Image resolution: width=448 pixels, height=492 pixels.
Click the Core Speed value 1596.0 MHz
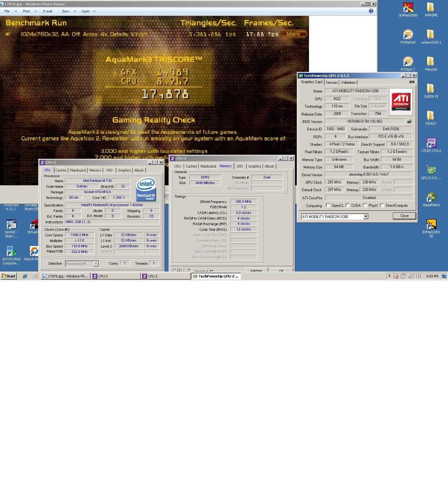(x=80, y=235)
